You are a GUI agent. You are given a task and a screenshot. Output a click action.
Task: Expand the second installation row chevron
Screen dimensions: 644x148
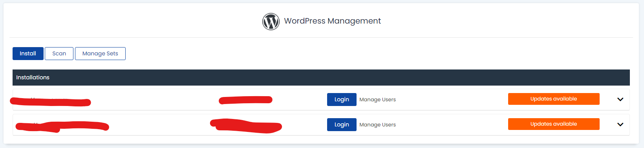pyautogui.click(x=620, y=124)
